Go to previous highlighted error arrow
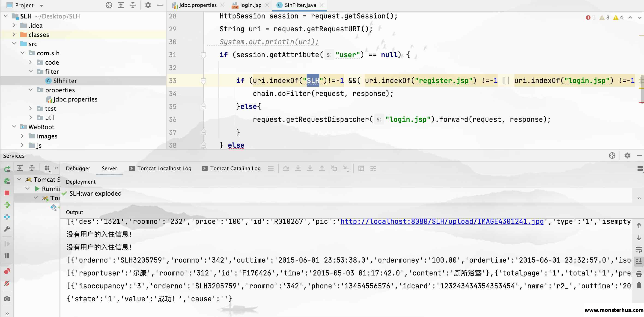644x317 pixels. click(x=630, y=18)
